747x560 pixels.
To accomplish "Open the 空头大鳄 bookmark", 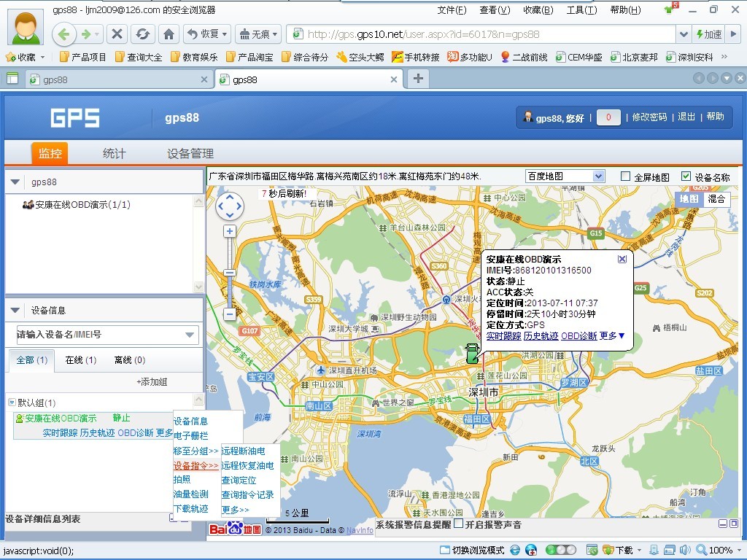I will (x=360, y=57).
